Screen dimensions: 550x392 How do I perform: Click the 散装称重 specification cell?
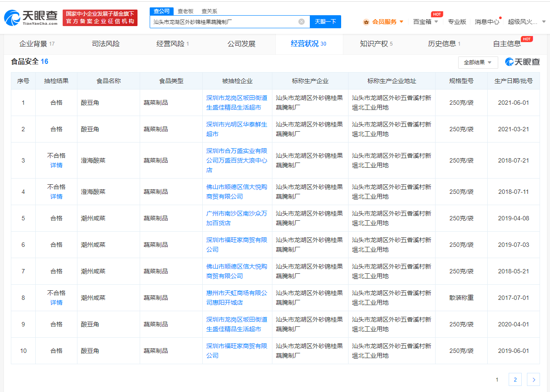(x=461, y=298)
